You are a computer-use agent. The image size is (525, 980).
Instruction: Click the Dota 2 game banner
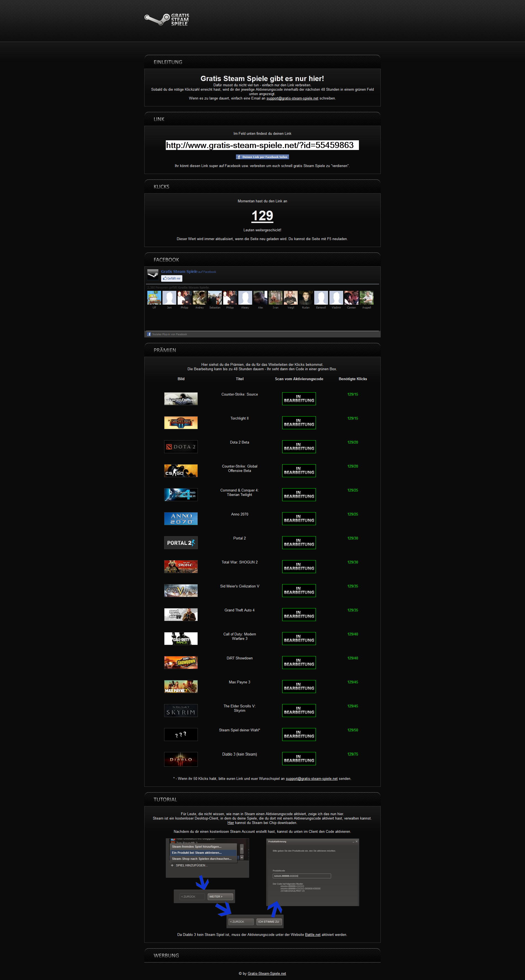click(x=181, y=447)
